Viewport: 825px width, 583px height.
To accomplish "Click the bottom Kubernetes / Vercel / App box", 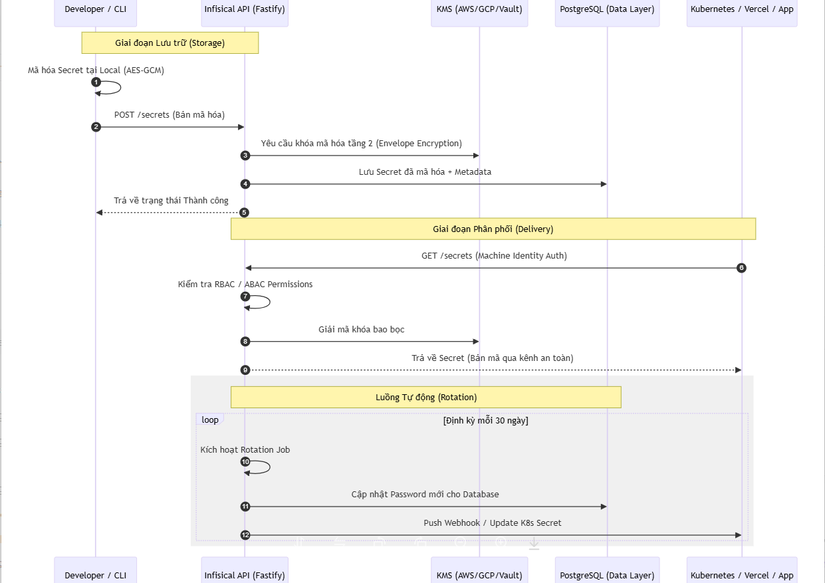I will click(742, 574).
